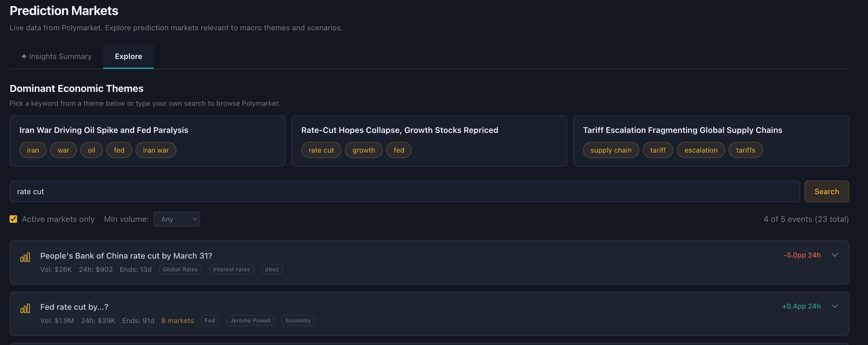Image resolution: width=868 pixels, height=345 pixels.
Task: Click the chart icon next to Fed rate cut event
Action: tap(25, 308)
